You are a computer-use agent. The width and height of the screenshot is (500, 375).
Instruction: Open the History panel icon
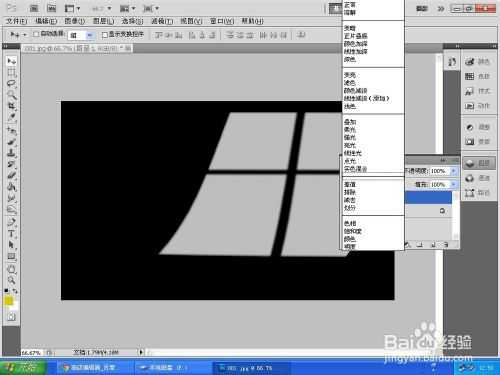click(452, 62)
